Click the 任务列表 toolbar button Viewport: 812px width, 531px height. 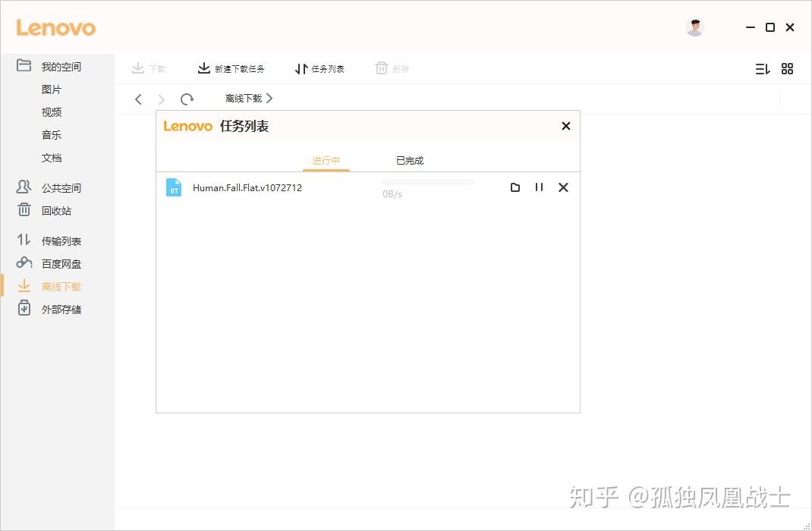point(319,68)
